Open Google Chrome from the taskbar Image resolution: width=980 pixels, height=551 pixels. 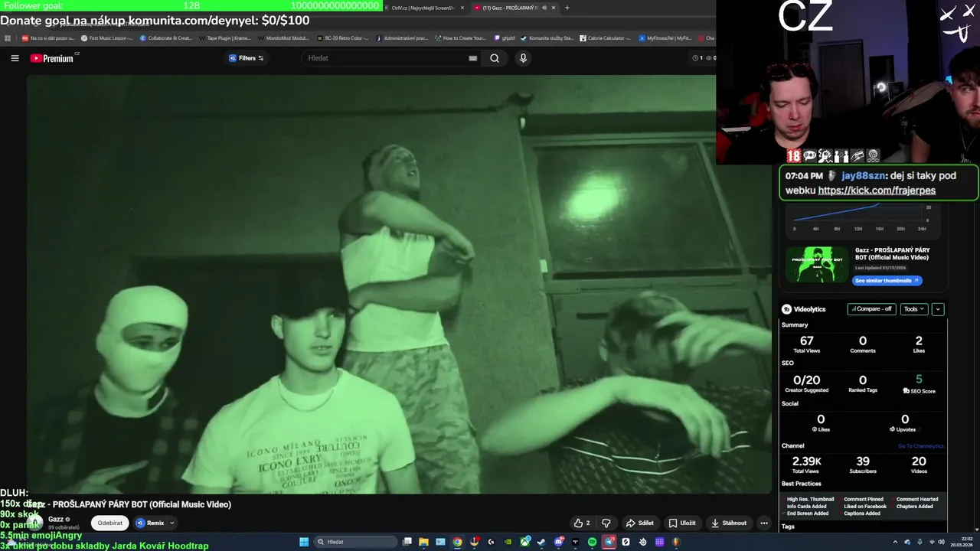pos(457,542)
